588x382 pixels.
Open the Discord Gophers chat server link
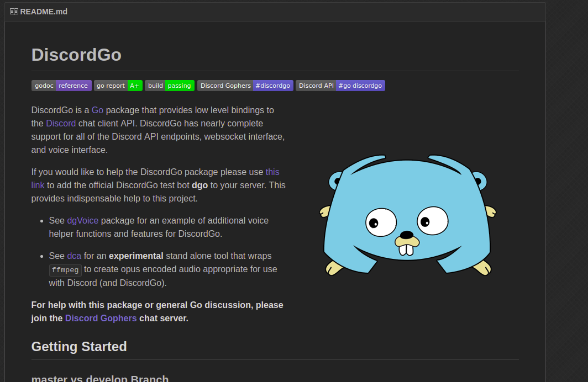coord(101,318)
